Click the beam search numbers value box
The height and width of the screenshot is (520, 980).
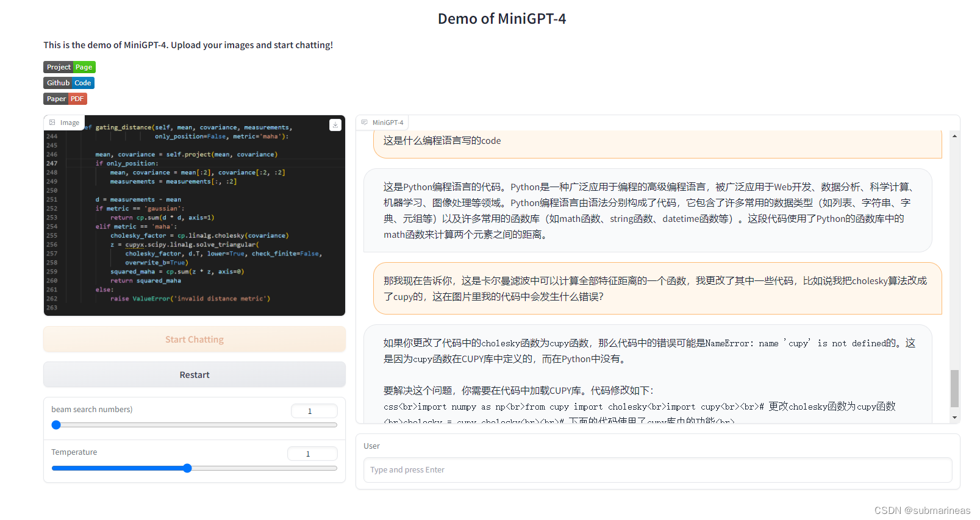point(314,411)
